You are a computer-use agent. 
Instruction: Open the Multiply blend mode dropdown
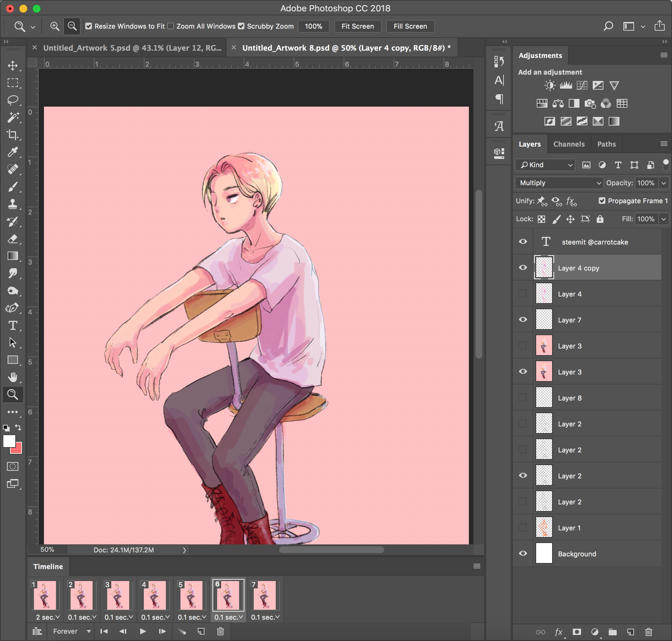pos(559,183)
